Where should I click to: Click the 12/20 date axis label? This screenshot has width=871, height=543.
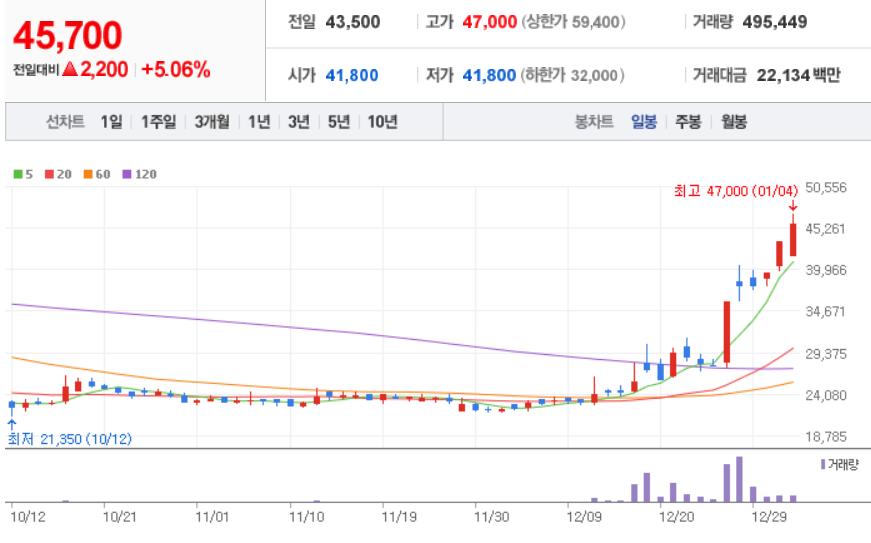pos(676,517)
